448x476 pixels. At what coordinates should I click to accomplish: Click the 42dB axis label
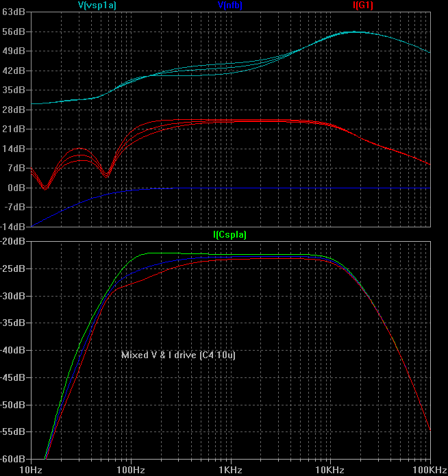(13, 71)
